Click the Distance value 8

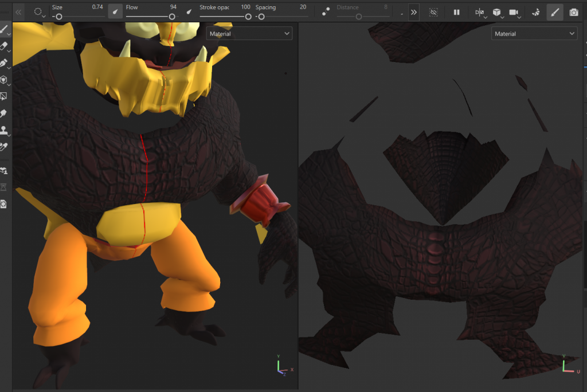point(386,7)
